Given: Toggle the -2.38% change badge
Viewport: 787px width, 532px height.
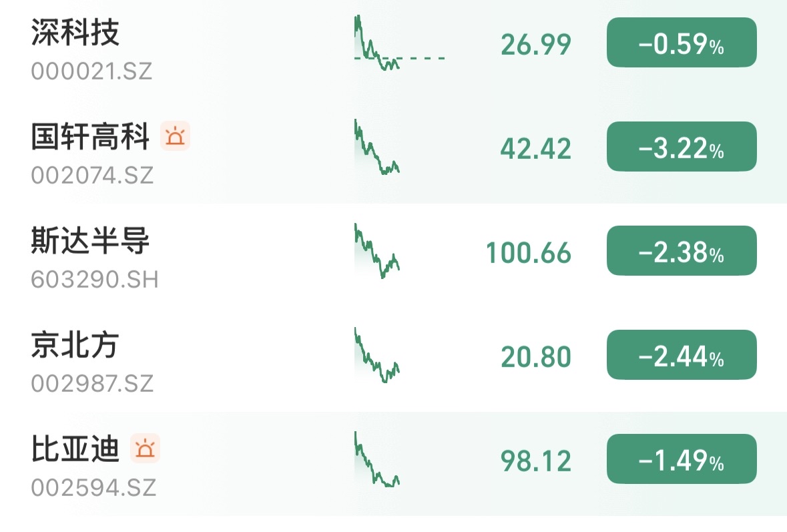Looking at the screenshot, I should [681, 252].
